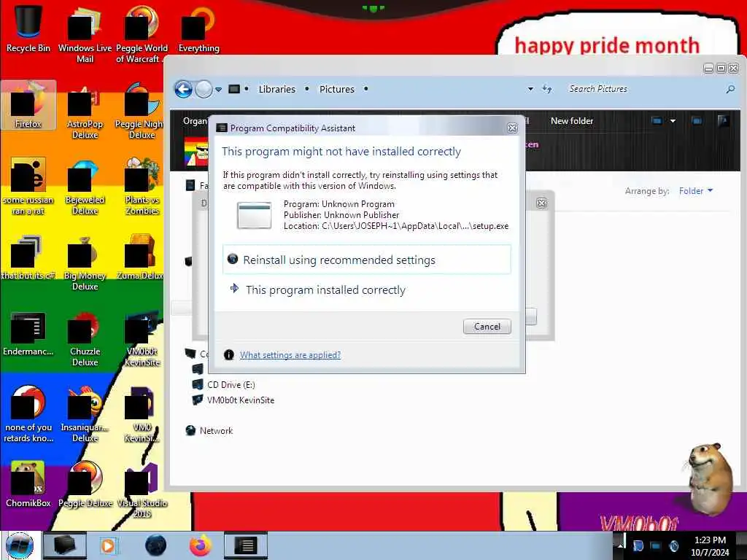The height and width of the screenshot is (560, 747).
Task: Select CD Drive (E:) in navigation pane
Action: (x=231, y=385)
